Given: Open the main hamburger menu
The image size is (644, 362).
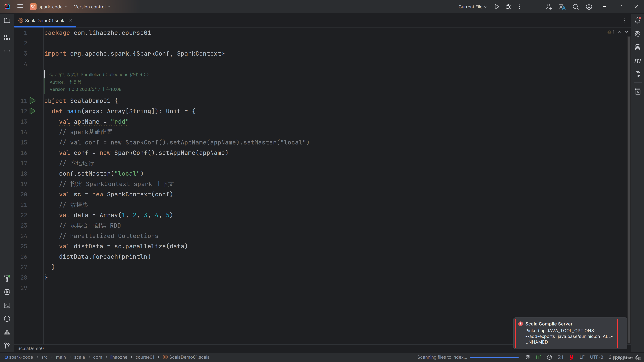Looking at the screenshot, I should click(20, 7).
